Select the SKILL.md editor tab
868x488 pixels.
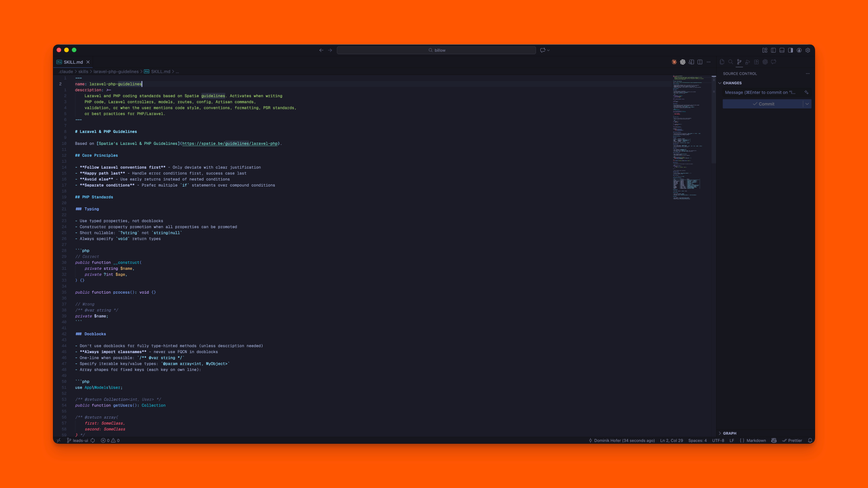[73, 62]
